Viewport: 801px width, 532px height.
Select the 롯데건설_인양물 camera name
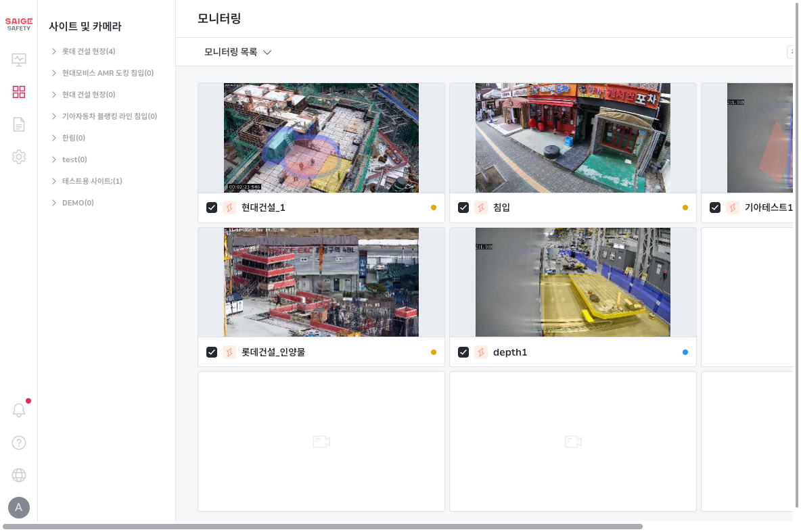point(273,352)
